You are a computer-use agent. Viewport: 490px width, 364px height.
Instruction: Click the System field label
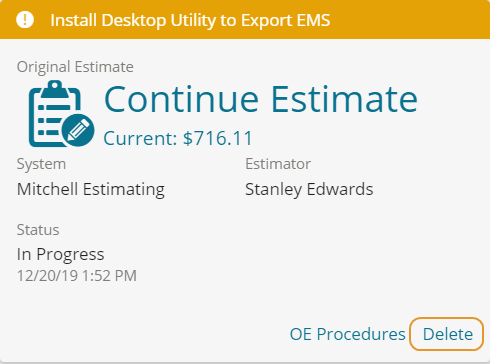(41, 164)
